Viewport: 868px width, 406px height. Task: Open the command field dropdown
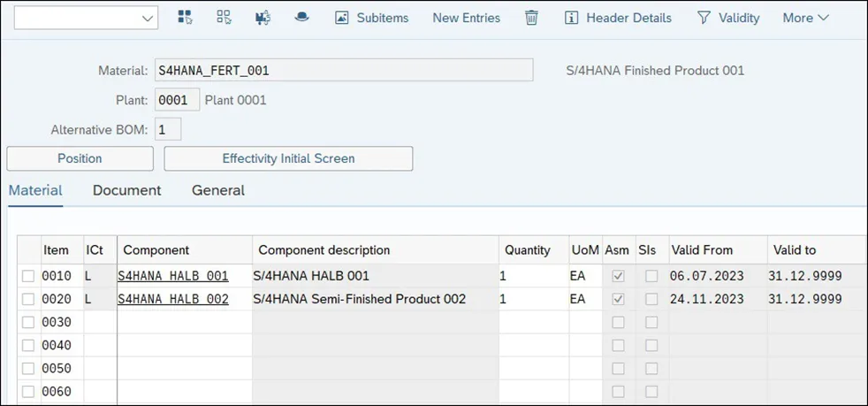[x=147, y=18]
